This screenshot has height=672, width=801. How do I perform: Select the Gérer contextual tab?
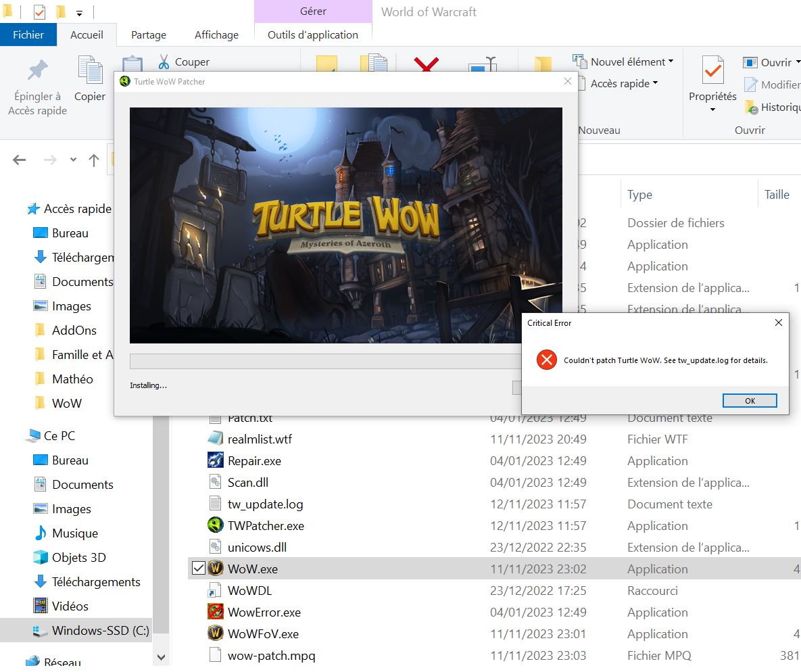313,11
